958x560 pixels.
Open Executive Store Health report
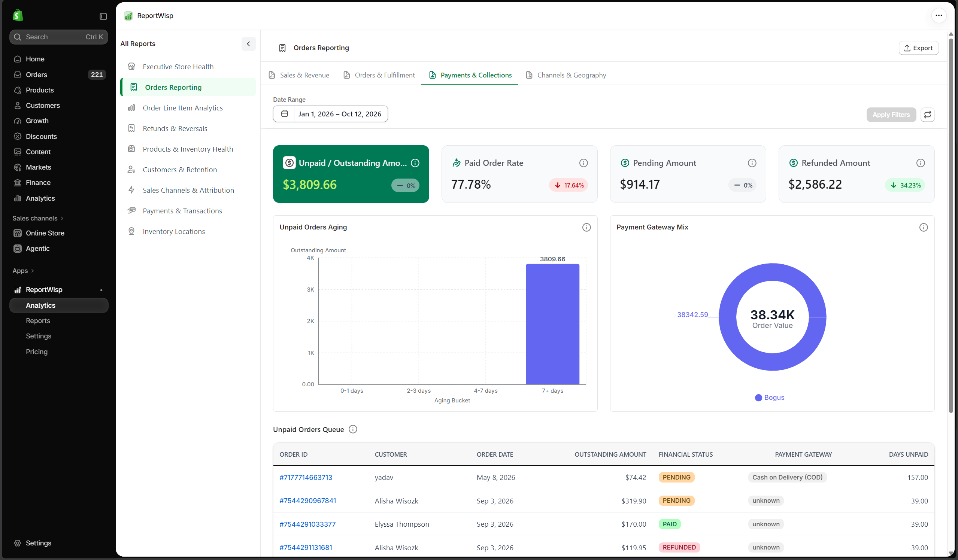(x=188, y=67)
